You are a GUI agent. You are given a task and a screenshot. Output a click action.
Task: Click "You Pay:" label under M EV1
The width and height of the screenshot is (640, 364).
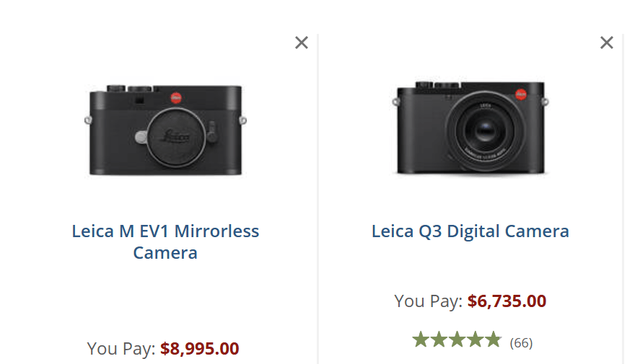point(121,349)
